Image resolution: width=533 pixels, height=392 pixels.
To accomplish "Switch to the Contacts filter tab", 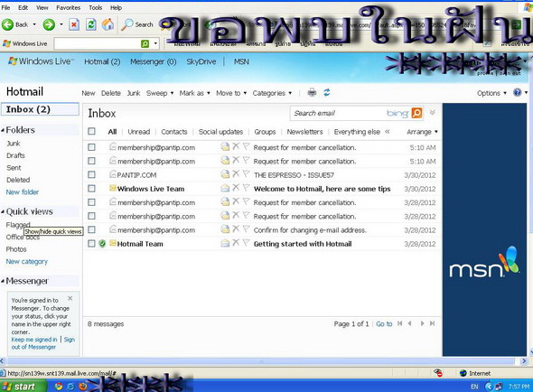I will point(174,132).
